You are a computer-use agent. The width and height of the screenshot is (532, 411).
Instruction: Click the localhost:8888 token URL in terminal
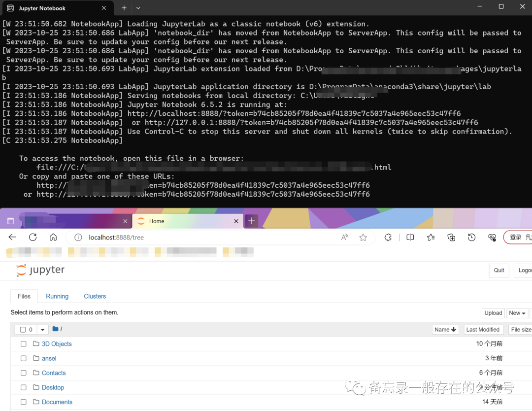pos(294,113)
